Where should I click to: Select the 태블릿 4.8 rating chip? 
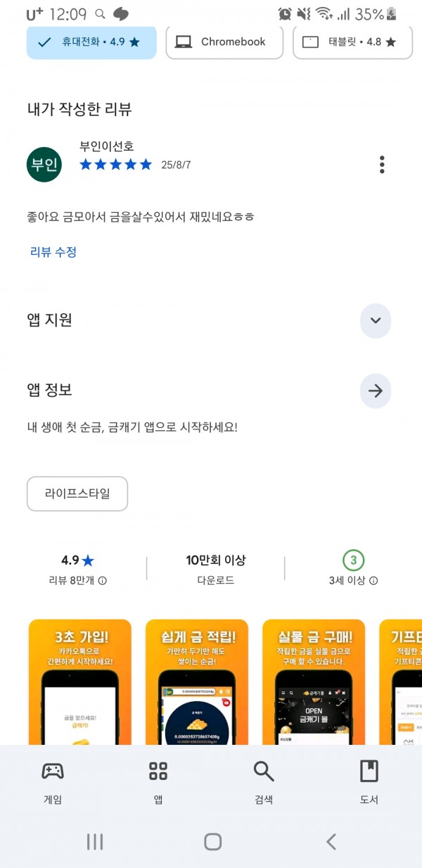[352, 42]
